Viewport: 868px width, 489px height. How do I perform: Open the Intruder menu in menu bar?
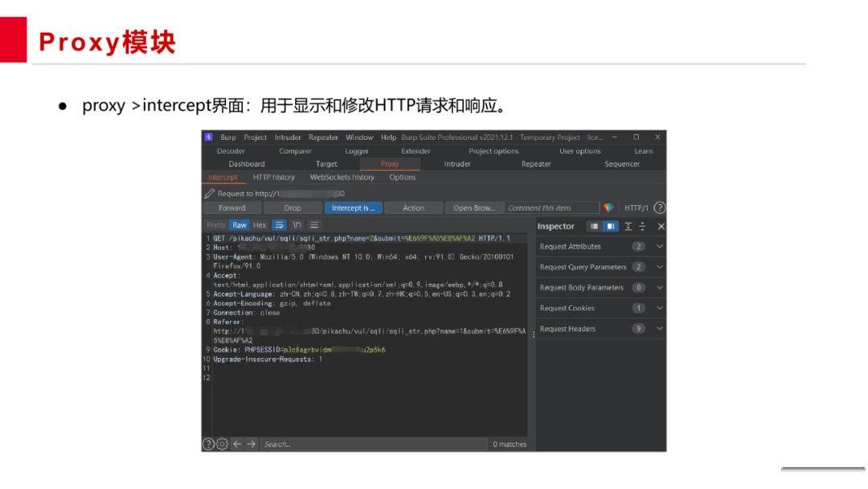[x=288, y=138]
